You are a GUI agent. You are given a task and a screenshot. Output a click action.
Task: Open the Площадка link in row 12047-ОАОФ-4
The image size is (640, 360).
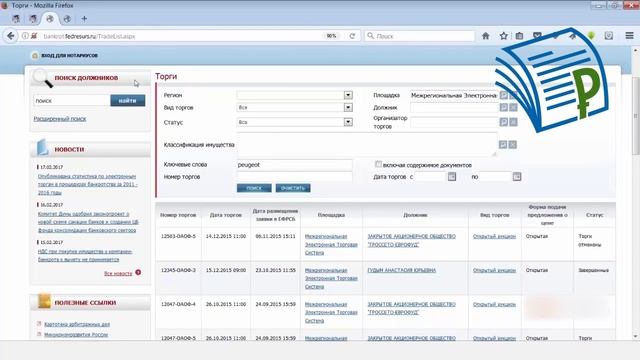[x=331, y=312]
